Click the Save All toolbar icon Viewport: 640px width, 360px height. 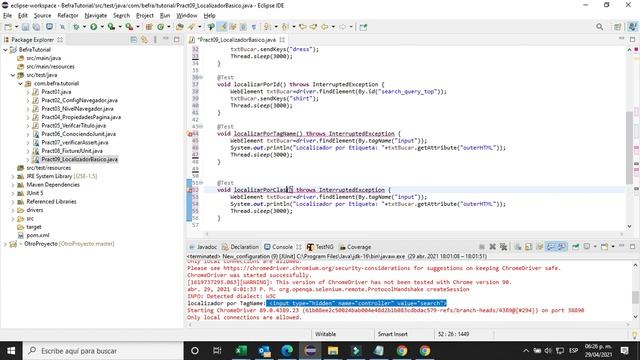coord(36,27)
